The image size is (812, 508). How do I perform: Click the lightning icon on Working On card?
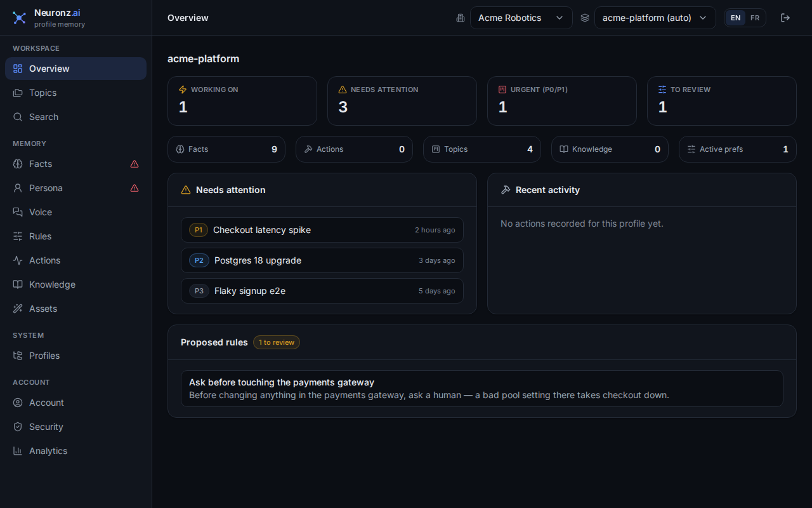point(183,90)
